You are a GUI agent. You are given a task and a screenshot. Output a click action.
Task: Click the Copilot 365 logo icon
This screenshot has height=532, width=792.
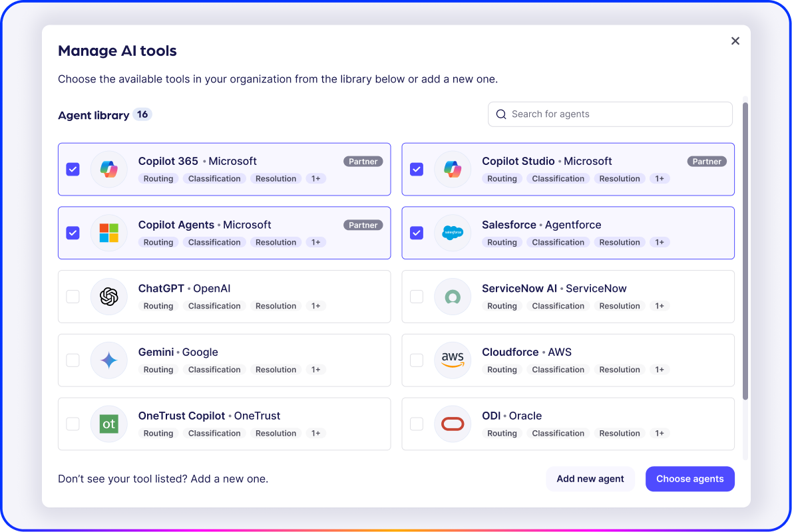(108, 169)
